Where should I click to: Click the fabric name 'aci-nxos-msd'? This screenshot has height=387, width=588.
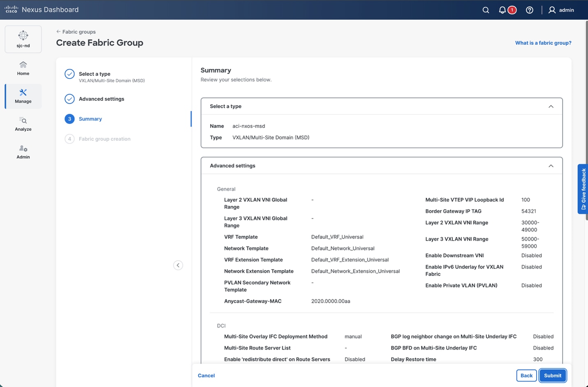pos(249,126)
